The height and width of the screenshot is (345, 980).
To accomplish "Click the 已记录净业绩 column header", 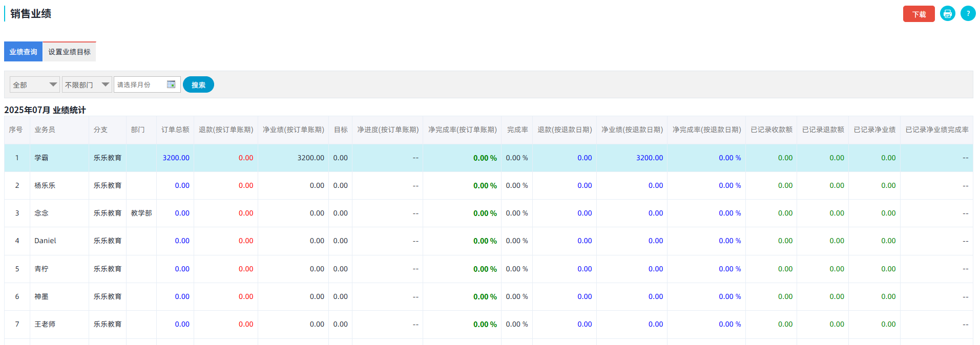I will point(874,130).
